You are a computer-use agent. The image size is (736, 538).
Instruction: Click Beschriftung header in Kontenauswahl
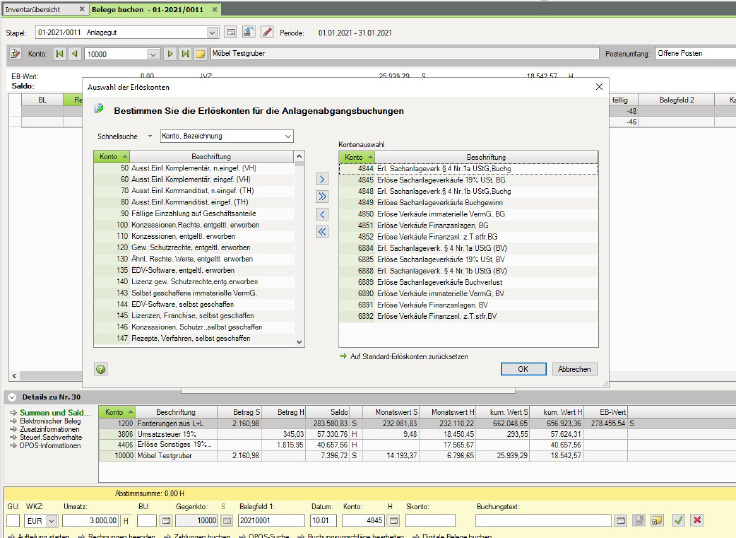pos(486,157)
